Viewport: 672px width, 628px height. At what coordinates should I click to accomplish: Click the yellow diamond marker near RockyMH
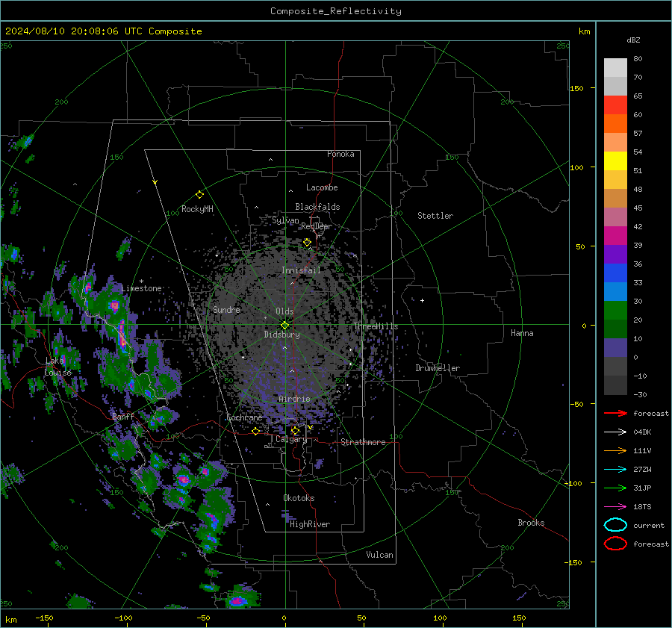point(199,195)
